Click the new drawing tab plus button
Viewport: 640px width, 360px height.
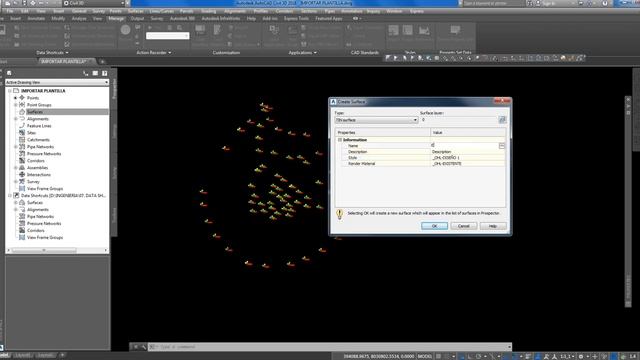tap(102, 61)
